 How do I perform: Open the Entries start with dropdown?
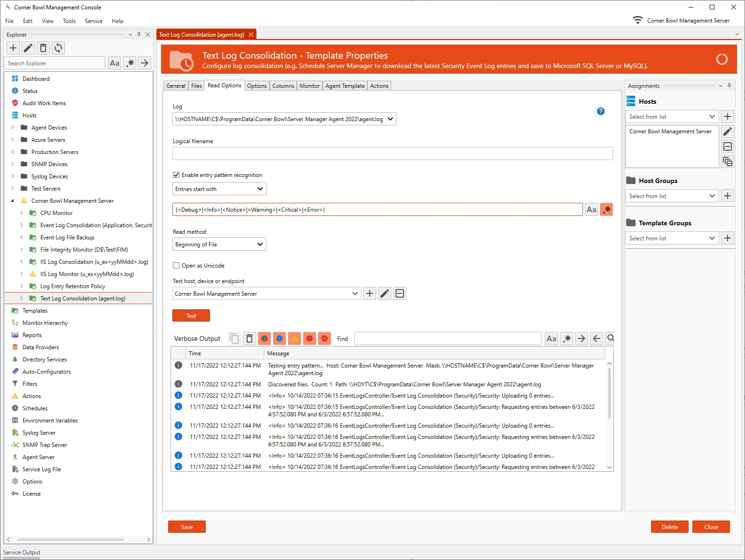pyautogui.click(x=219, y=189)
